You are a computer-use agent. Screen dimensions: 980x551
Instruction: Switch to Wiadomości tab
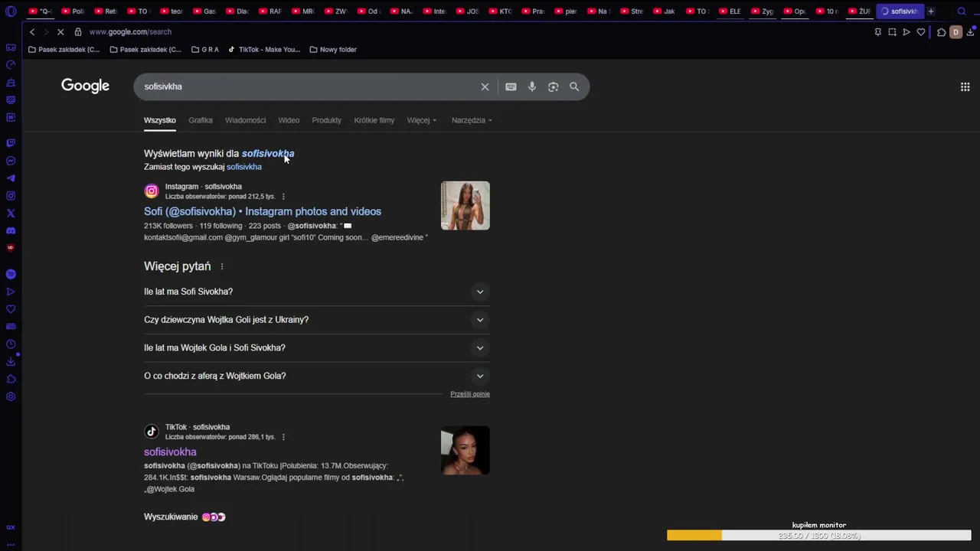pos(246,120)
